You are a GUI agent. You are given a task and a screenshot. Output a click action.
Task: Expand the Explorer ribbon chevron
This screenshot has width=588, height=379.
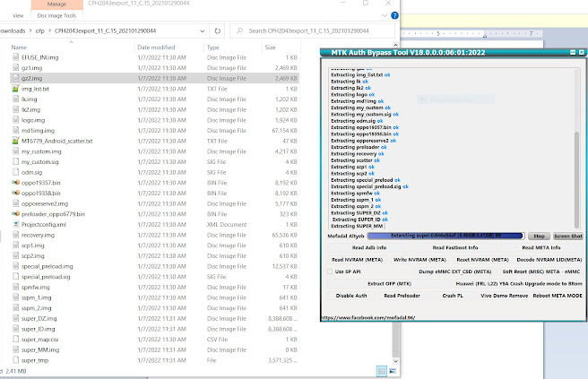385,16
